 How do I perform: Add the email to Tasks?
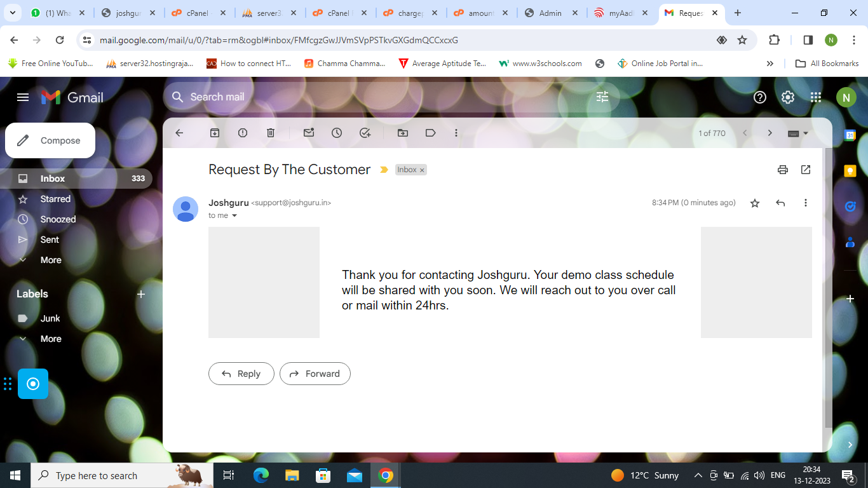coord(365,133)
